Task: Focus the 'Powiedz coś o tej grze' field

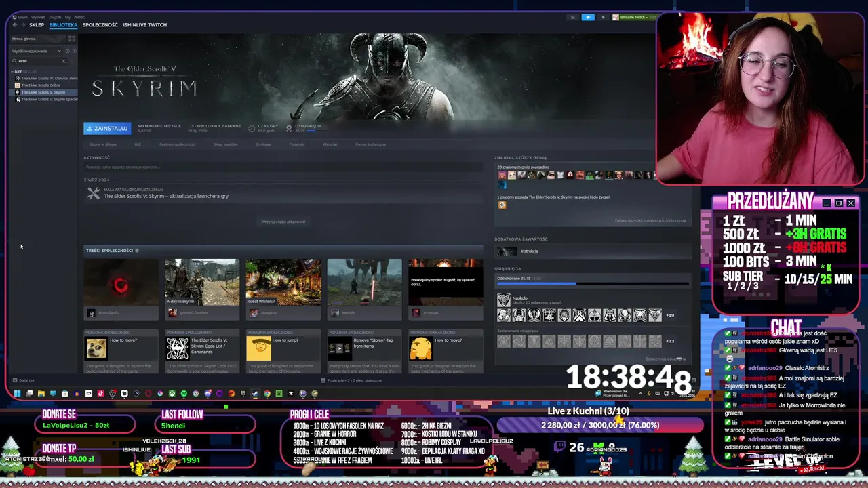Action: pyautogui.click(x=283, y=167)
